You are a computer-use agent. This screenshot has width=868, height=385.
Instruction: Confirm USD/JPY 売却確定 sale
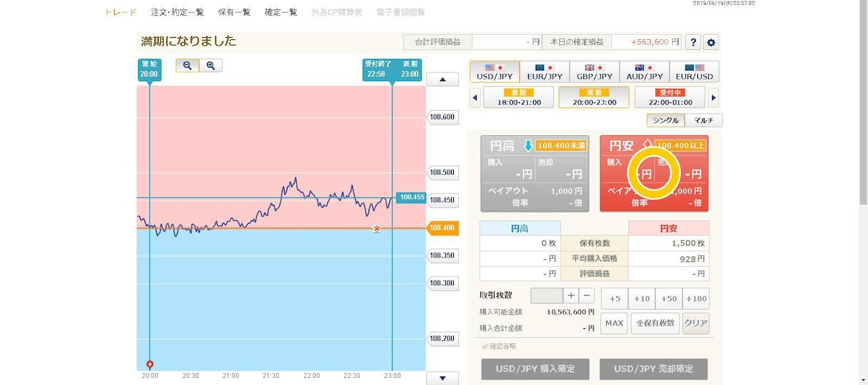(x=654, y=369)
